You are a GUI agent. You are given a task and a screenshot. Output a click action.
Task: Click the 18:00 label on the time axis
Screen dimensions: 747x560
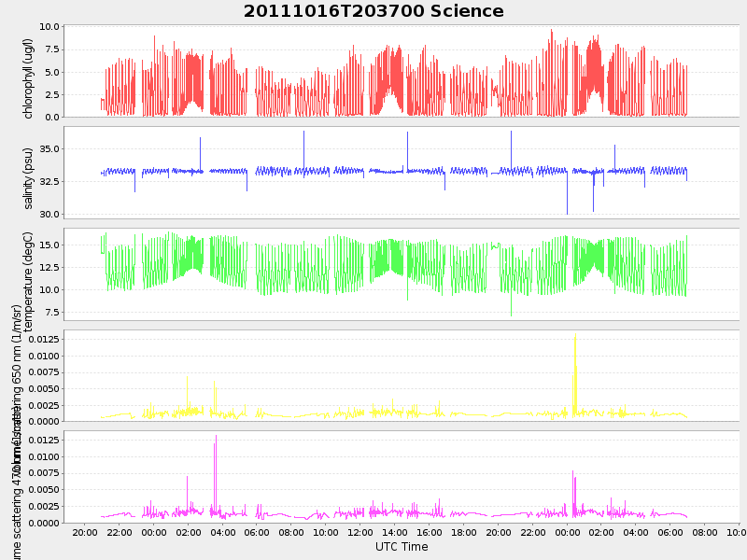[463, 532]
